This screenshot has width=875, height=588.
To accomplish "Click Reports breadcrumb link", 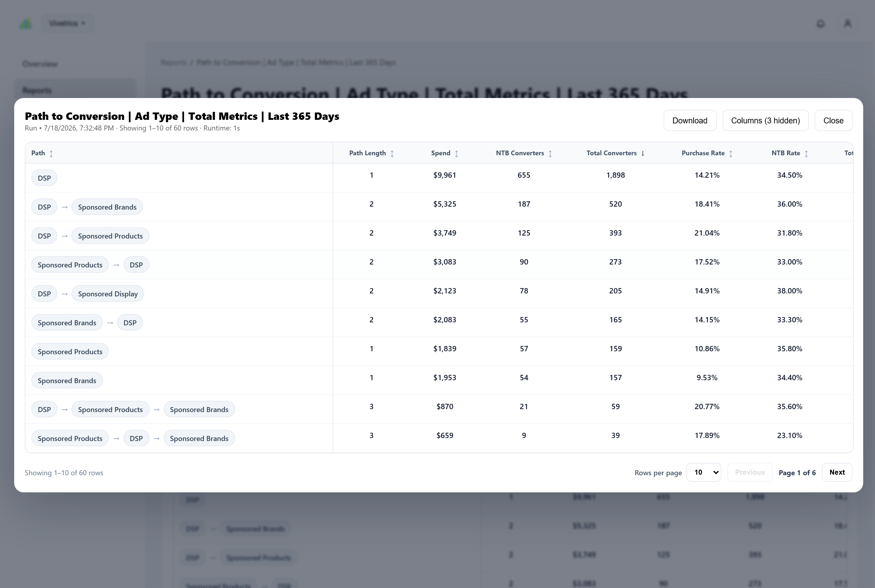I will [x=173, y=62].
